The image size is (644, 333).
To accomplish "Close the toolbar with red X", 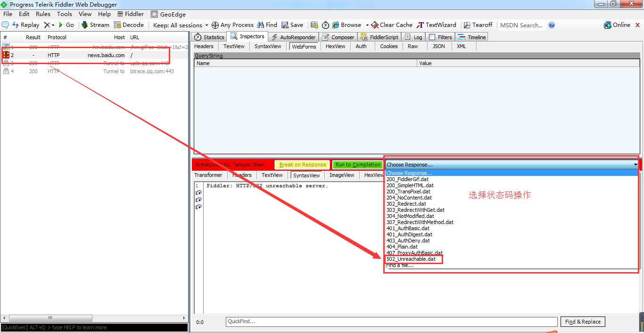I will point(638,25).
